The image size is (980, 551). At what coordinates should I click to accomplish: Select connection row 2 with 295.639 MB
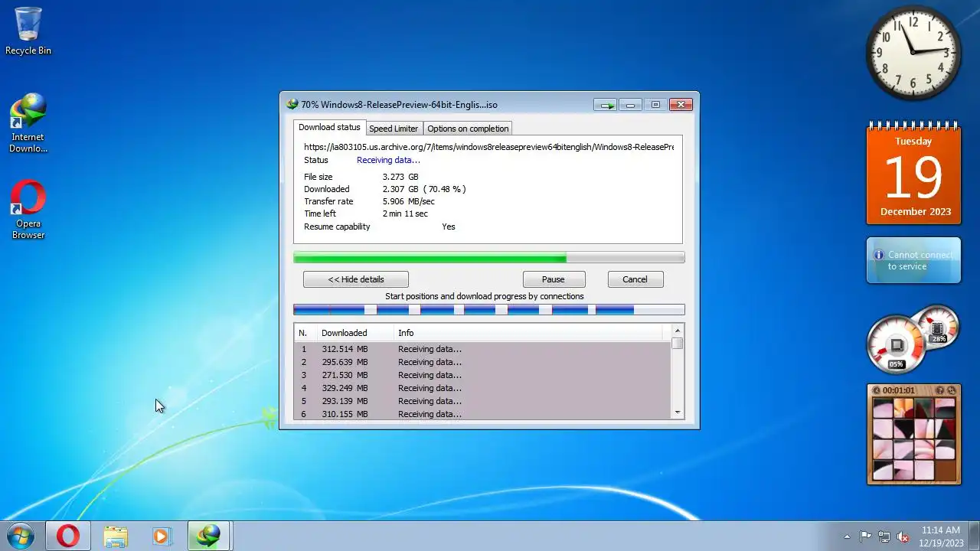[x=483, y=362]
